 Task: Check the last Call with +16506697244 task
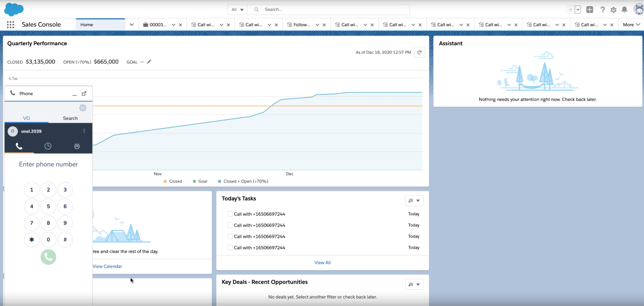pos(230,248)
